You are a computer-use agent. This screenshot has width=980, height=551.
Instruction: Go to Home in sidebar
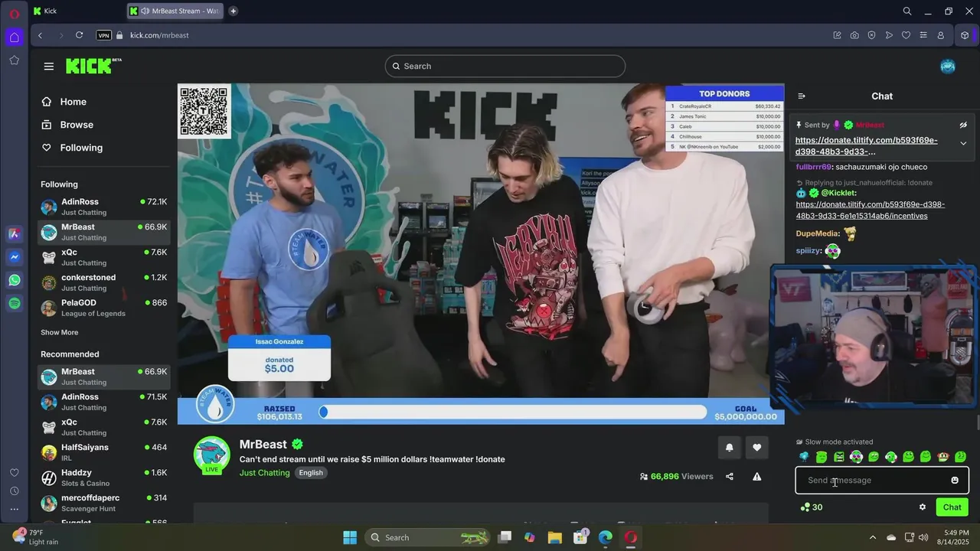coord(64,102)
